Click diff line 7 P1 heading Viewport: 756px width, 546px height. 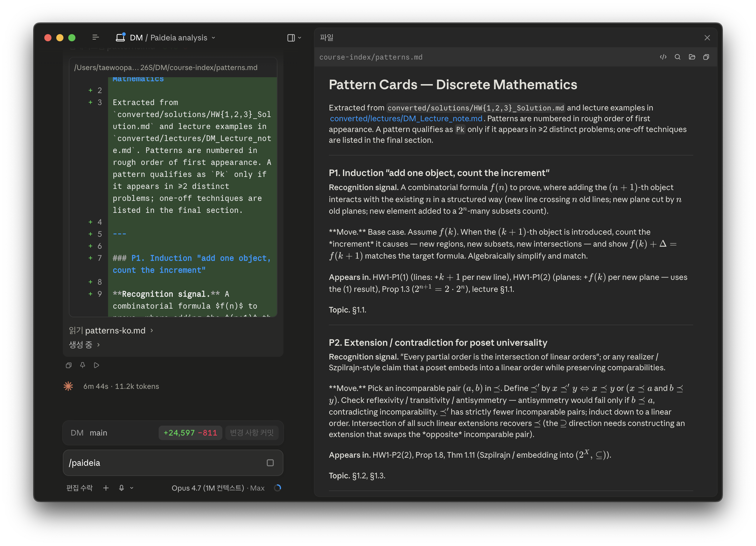pyautogui.click(x=192, y=264)
